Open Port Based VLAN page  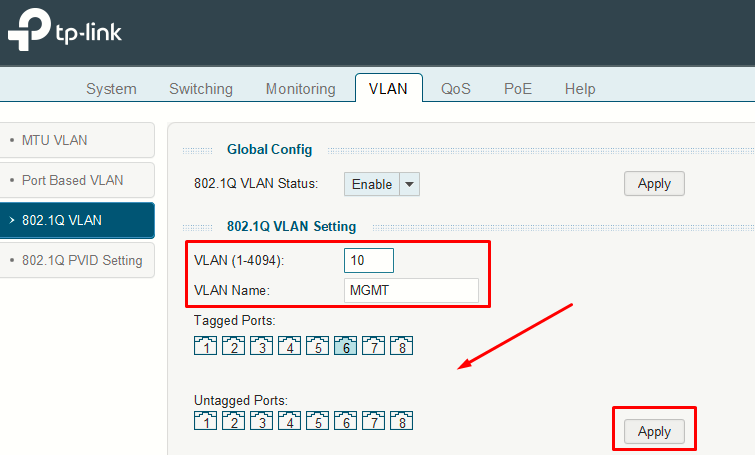tap(77, 180)
